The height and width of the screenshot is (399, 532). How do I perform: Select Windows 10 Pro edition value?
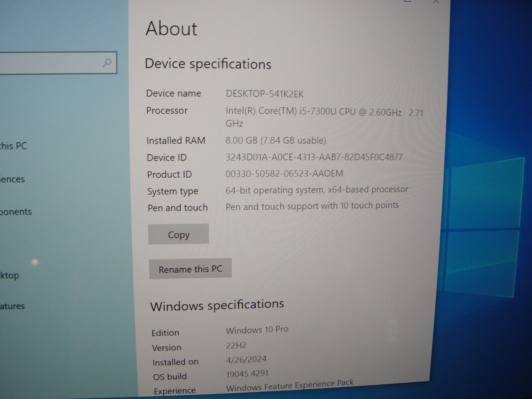point(257,330)
